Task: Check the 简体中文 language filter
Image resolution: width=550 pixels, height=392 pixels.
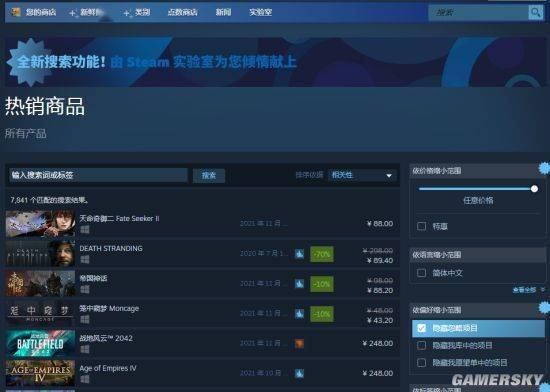Action: [x=422, y=273]
